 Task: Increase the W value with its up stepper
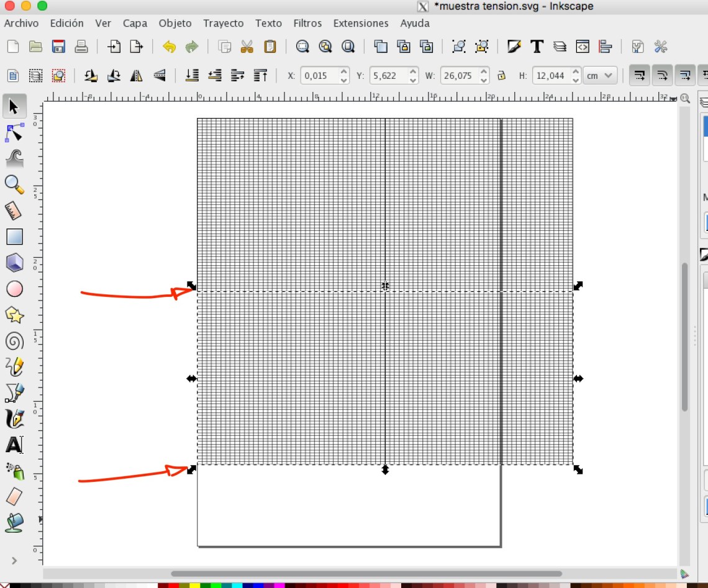coord(484,71)
